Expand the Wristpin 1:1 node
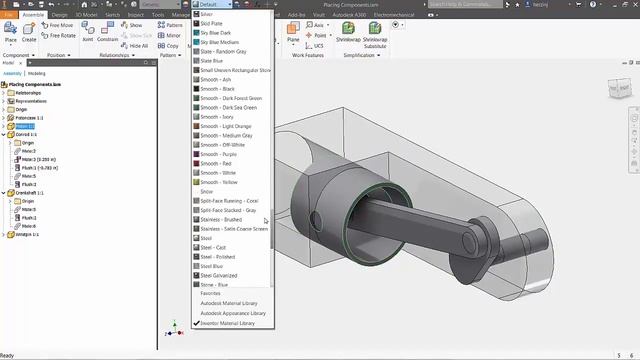The image size is (640, 360). 4,235
